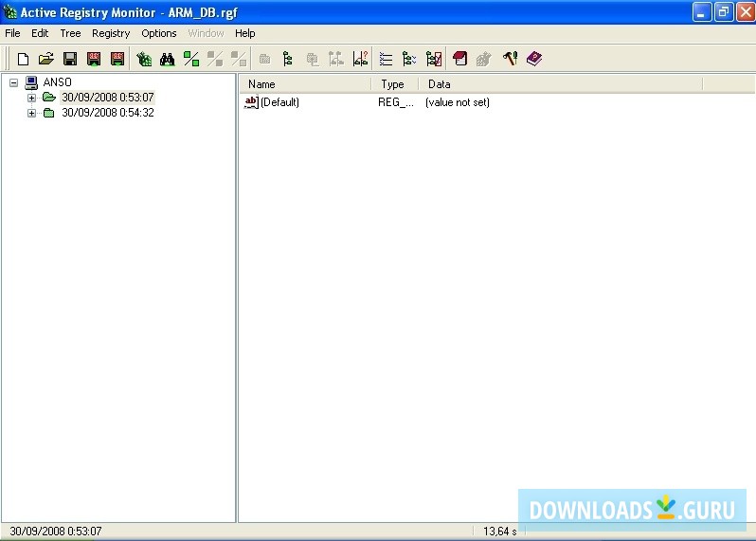
Task: Click the grayed cube-with-stand toolbar icon
Action: coord(313,60)
